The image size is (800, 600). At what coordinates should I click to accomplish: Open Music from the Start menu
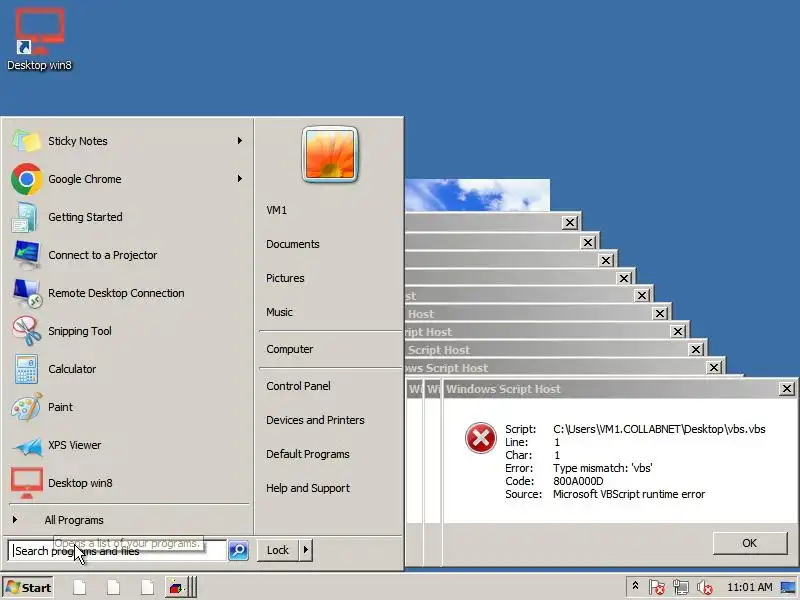click(x=279, y=312)
